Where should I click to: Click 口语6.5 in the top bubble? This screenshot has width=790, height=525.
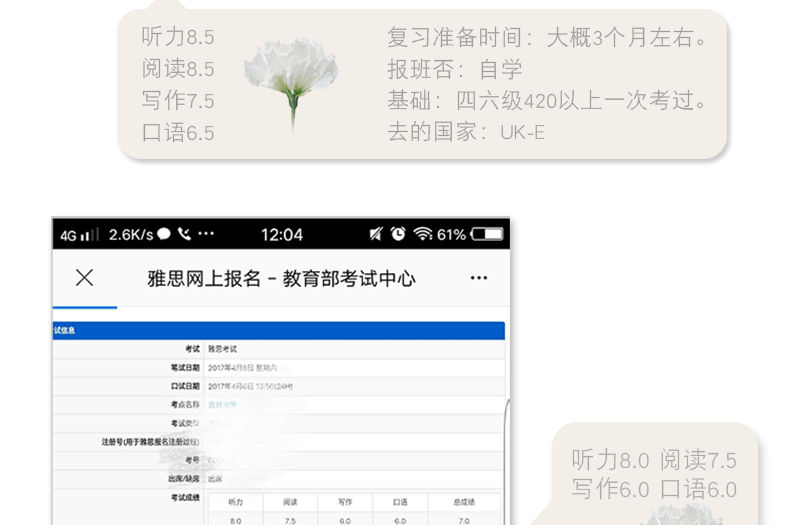pos(178,133)
